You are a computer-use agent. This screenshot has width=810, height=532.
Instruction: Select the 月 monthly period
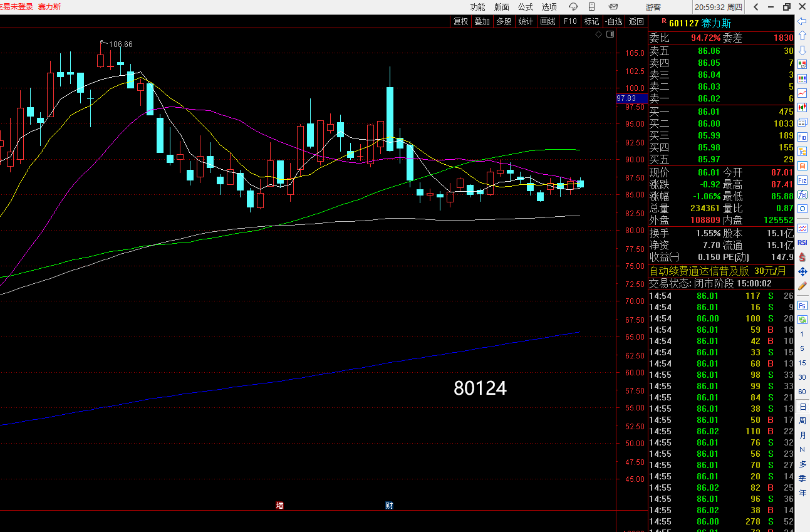802,436
